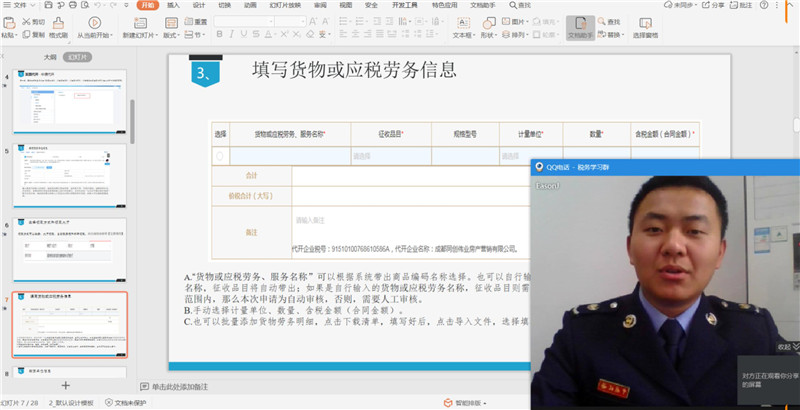Click help question mark icon
Viewport: 800px width, 410px height.
point(764,5)
